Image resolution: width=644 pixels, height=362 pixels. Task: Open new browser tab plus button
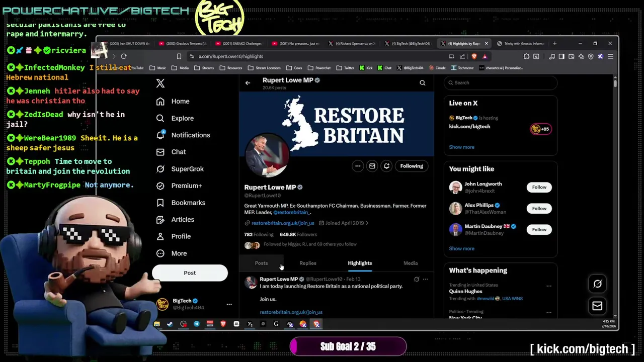pos(554,44)
